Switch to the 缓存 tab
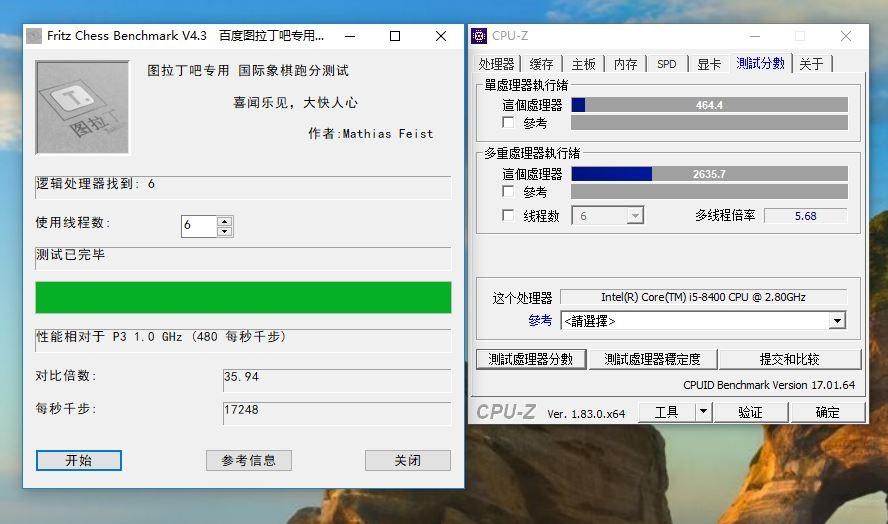 click(541, 64)
